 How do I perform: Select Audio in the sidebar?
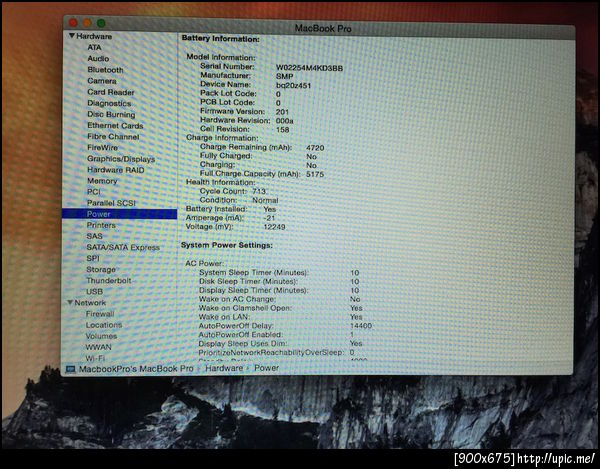click(98, 59)
